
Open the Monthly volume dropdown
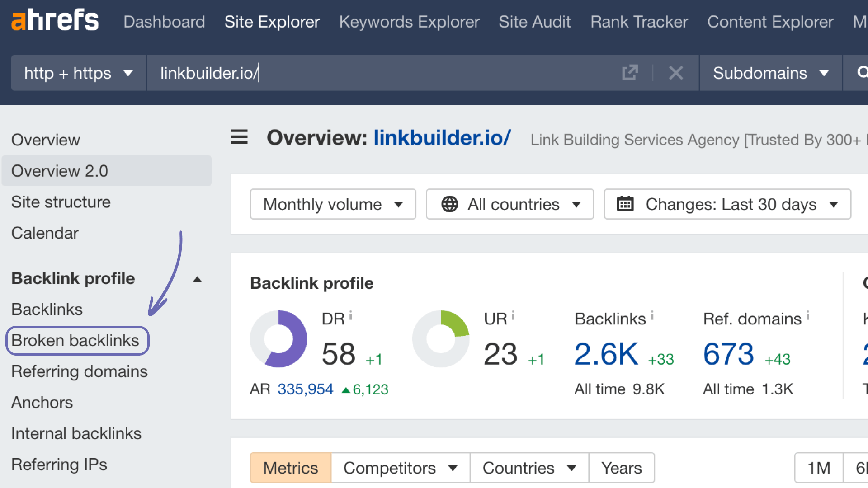pos(333,204)
